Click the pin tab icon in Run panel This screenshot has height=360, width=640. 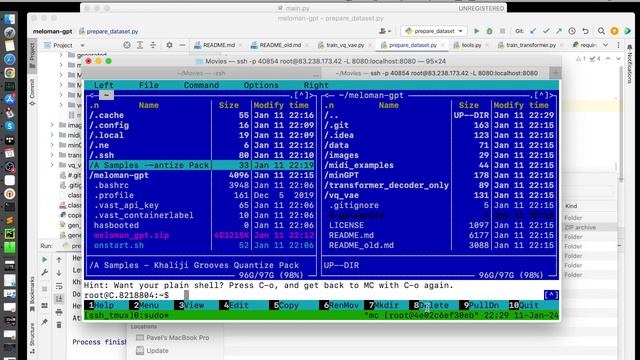click(x=44, y=322)
